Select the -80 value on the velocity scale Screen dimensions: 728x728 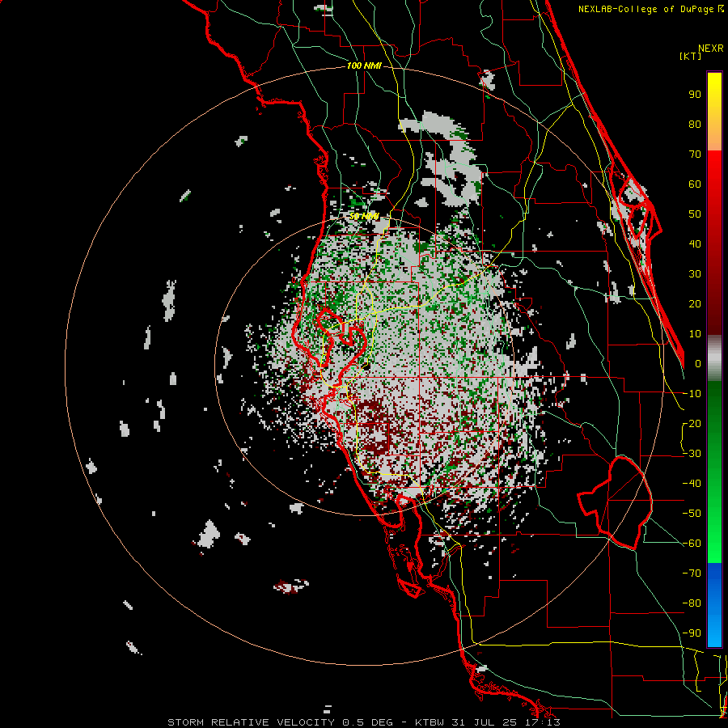[x=692, y=603]
